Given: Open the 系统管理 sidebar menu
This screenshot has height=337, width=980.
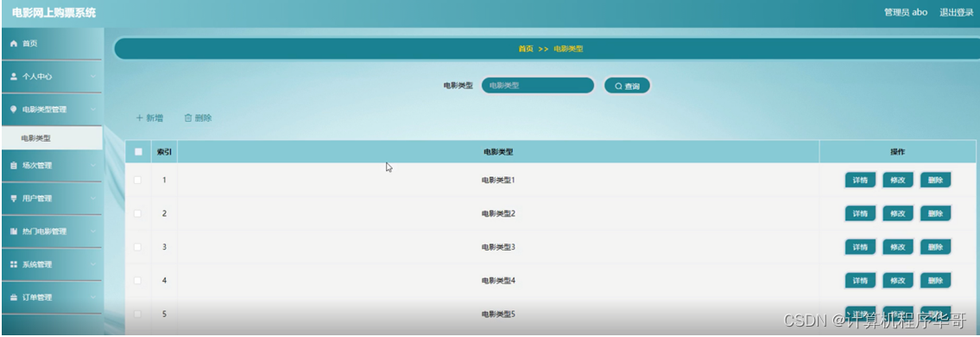Looking at the screenshot, I should pyautogui.click(x=51, y=264).
